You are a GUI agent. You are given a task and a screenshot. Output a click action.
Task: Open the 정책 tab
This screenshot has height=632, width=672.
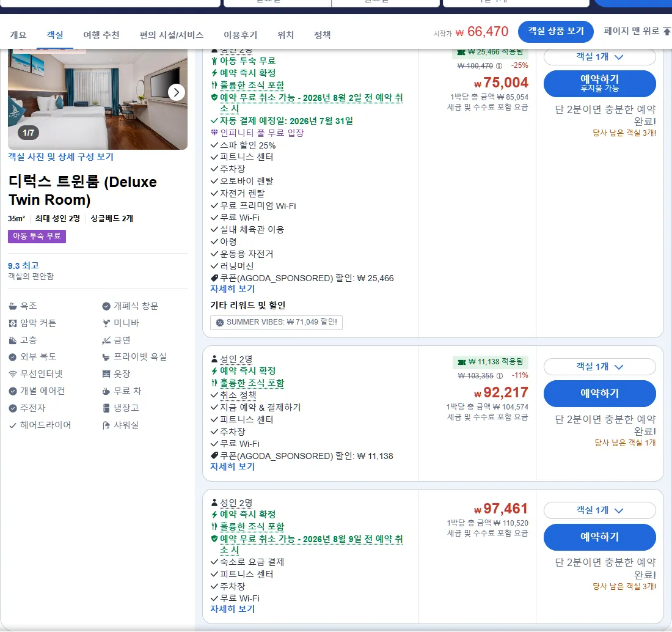point(323,35)
